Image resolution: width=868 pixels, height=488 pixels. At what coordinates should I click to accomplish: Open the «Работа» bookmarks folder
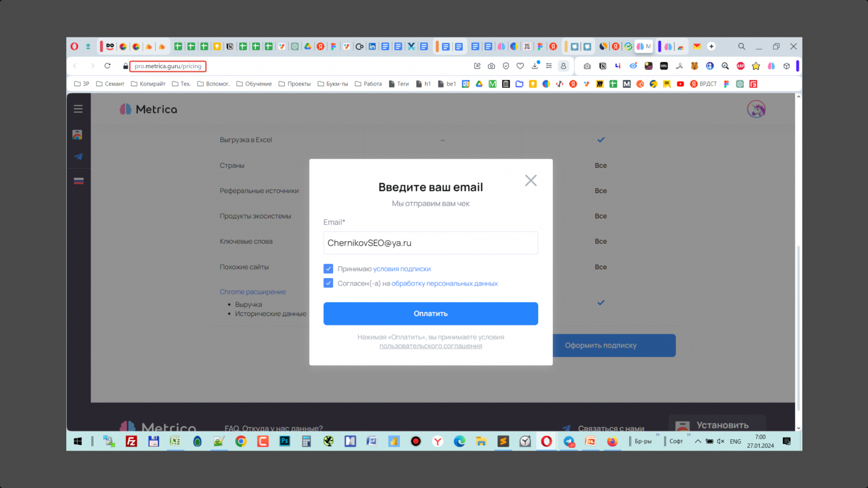pos(368,84)
